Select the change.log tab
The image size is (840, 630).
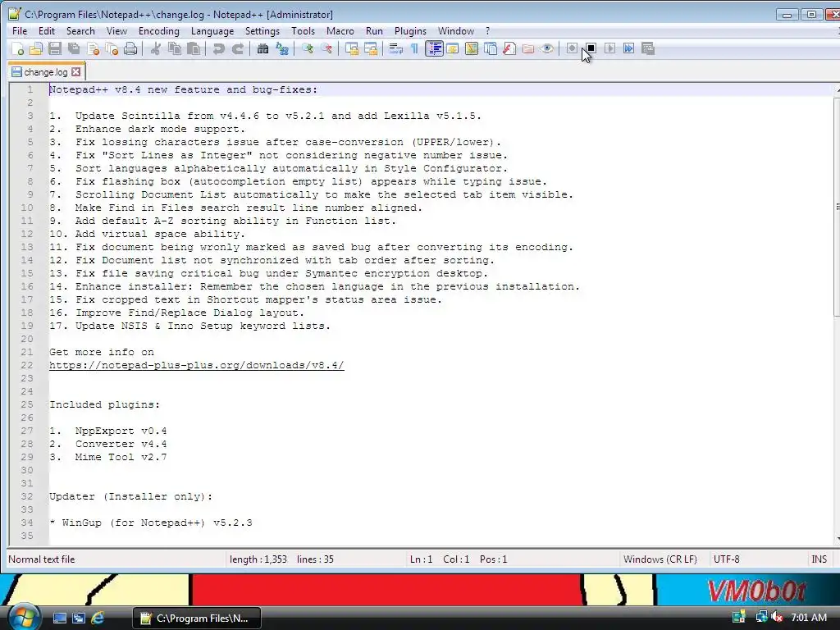point(46,72)
